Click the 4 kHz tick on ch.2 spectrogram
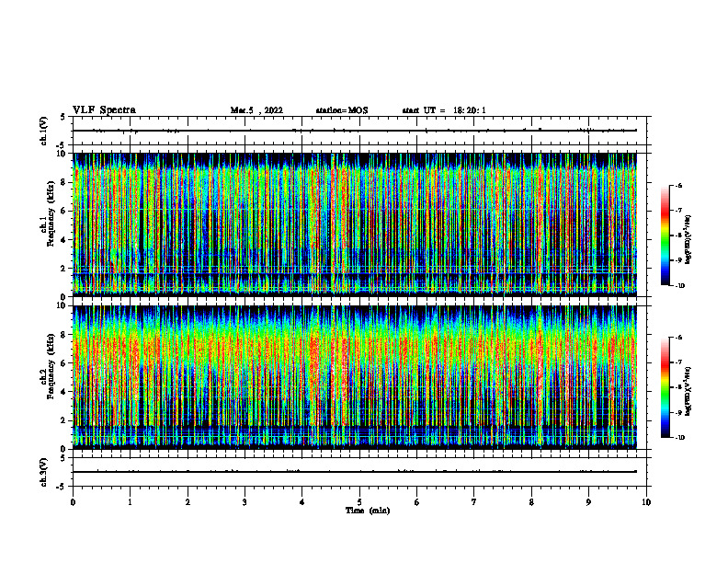 (63, 392)
